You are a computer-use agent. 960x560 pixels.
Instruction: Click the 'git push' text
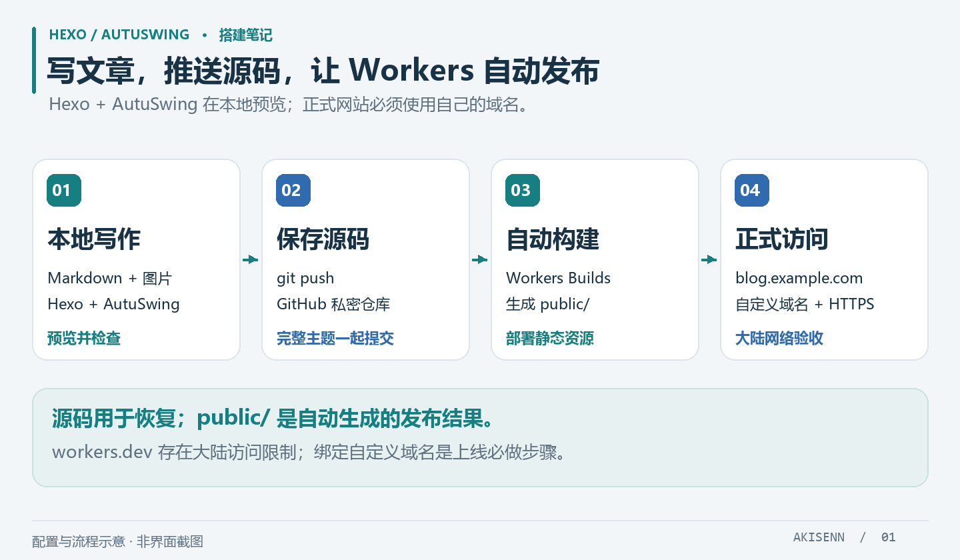coord(305,278)
